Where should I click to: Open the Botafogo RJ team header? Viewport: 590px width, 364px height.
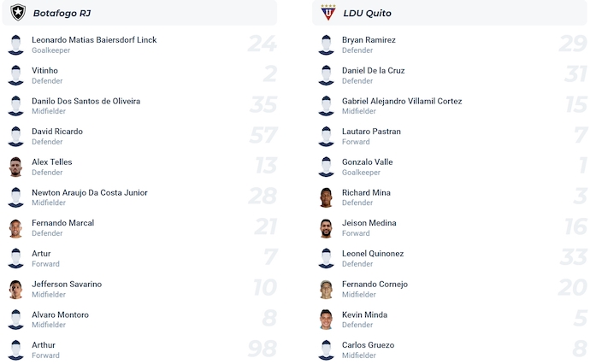(x=62, y=14)
